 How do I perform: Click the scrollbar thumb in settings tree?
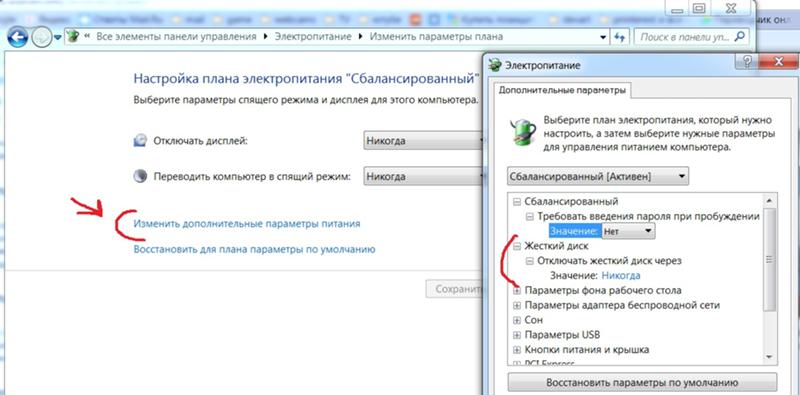point(770,259)
